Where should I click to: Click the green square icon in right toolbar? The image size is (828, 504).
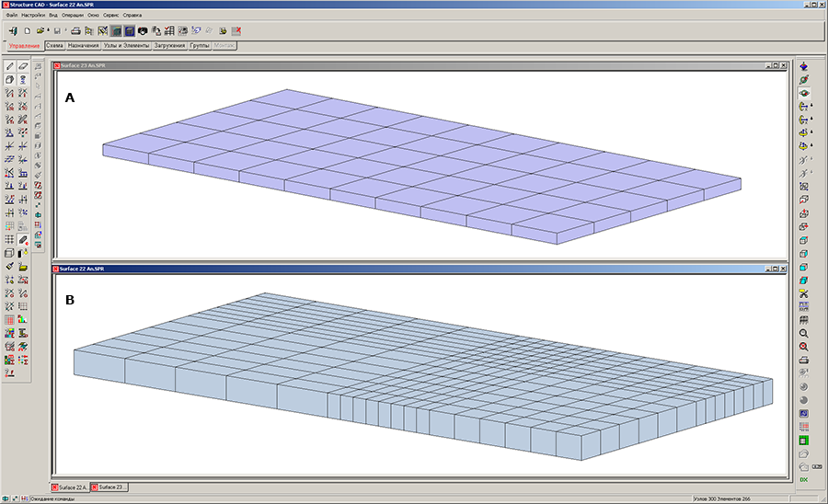pos(804,440)
